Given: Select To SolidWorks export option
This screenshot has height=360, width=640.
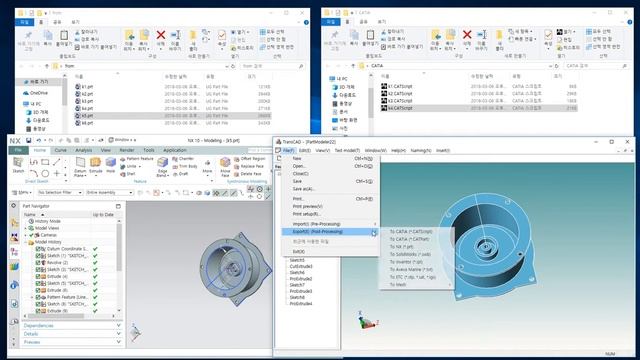Looking at the screenshot, I should (x=410, y=254).
